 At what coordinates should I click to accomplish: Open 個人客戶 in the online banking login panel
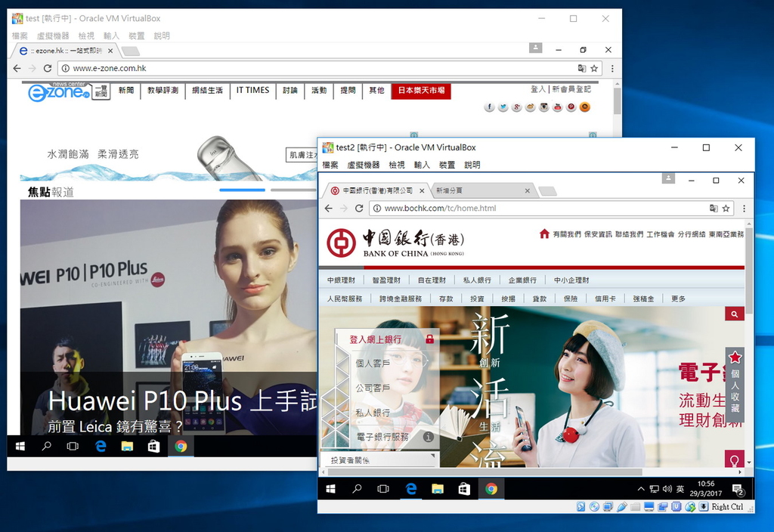373,363
